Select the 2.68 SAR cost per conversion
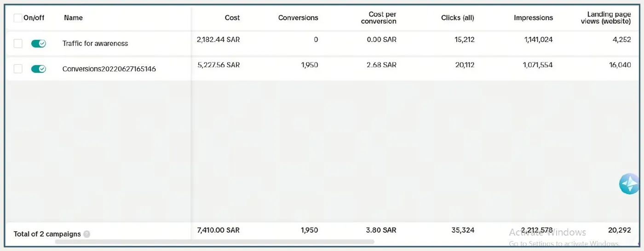The width and height of the screenshot is (644, 251). 382,65
